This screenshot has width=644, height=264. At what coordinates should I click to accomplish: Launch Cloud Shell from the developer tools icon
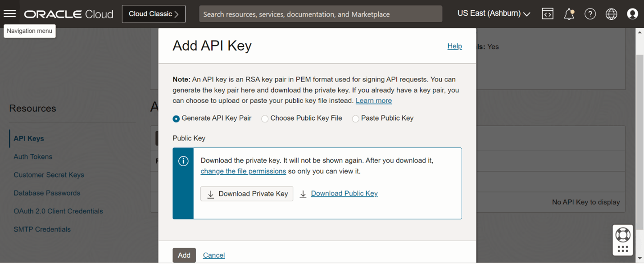(x=547, y=14)
